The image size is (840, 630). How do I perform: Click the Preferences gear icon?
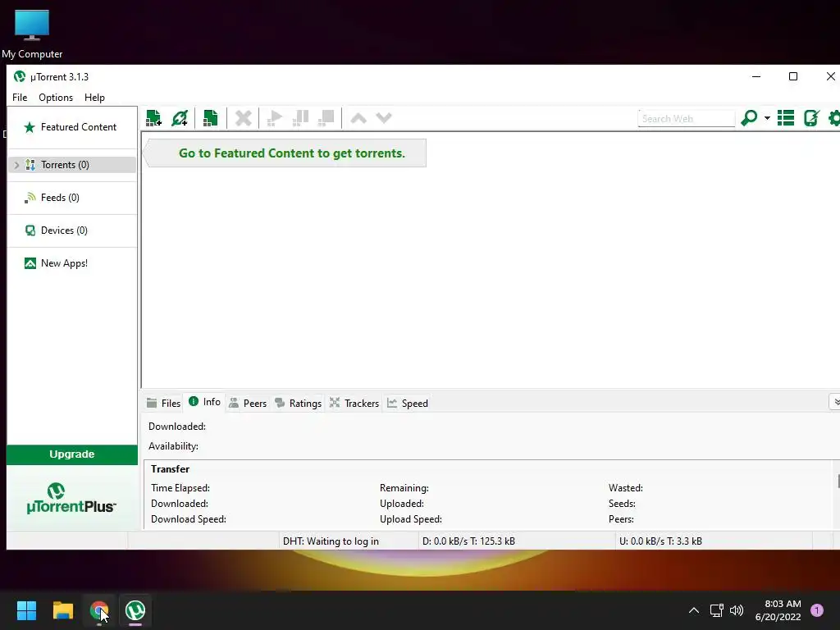click(x=834, y=118)
